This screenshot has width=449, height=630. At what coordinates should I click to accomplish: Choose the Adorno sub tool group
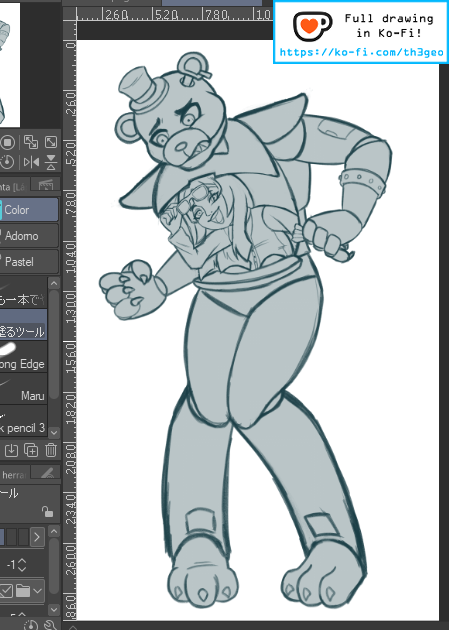coord(29,236)
